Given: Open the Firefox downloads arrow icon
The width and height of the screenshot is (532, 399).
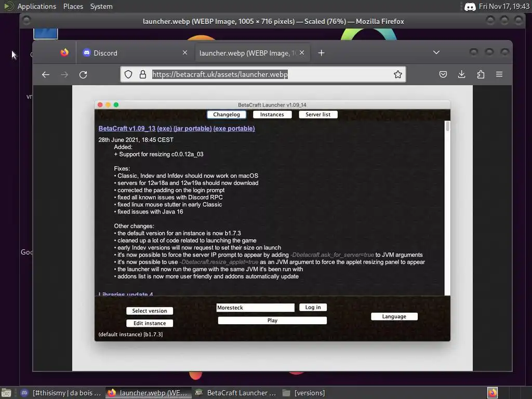Looking at the screenshot, I should pos(462,74).
